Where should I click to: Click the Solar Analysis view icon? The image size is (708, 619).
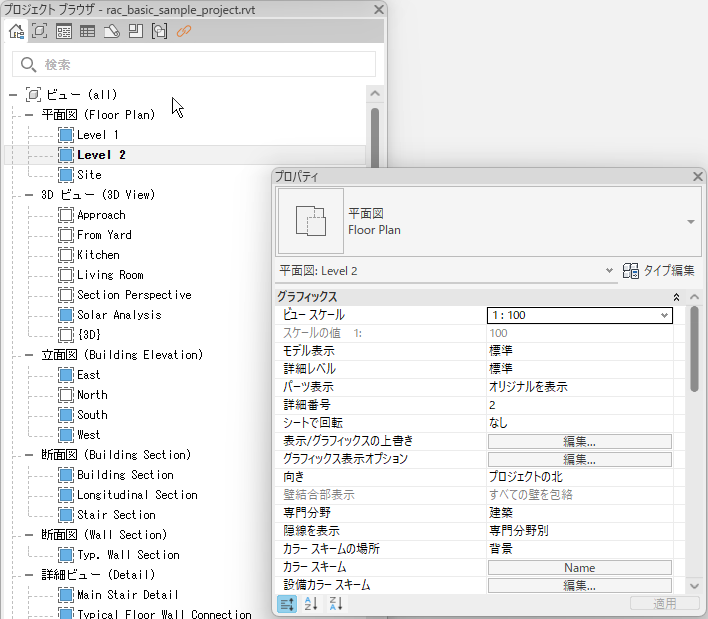click(66, 315)
